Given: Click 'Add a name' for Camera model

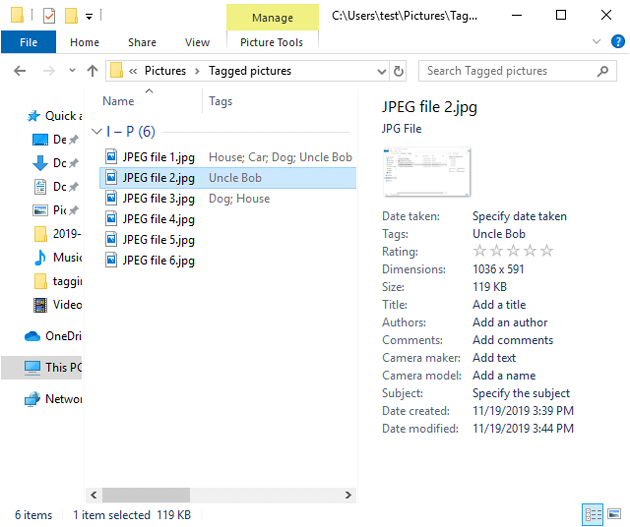Looking at the screenshot, I should click(x=504, y=375).
